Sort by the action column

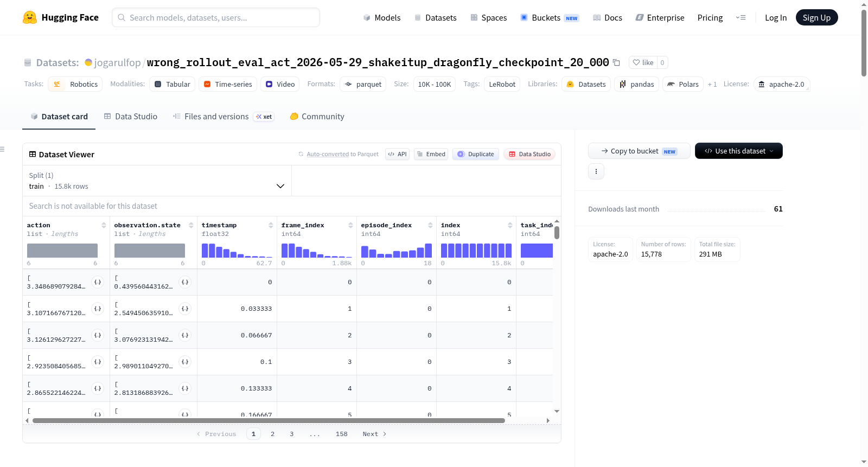pyautogui.click(x=104, y=225)
